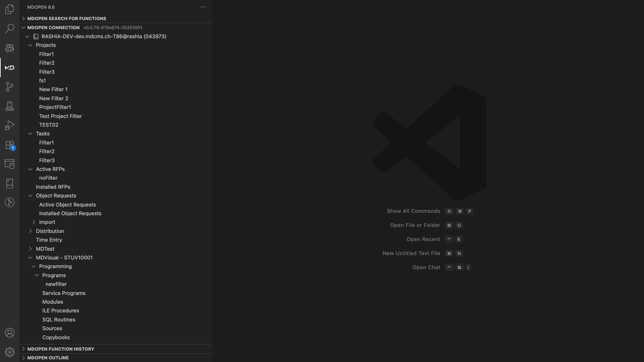Collapse the MDOPEN CONNECTION section header
Image resolution: width=644 pixels, height=362 pixels.
[53, 27]
